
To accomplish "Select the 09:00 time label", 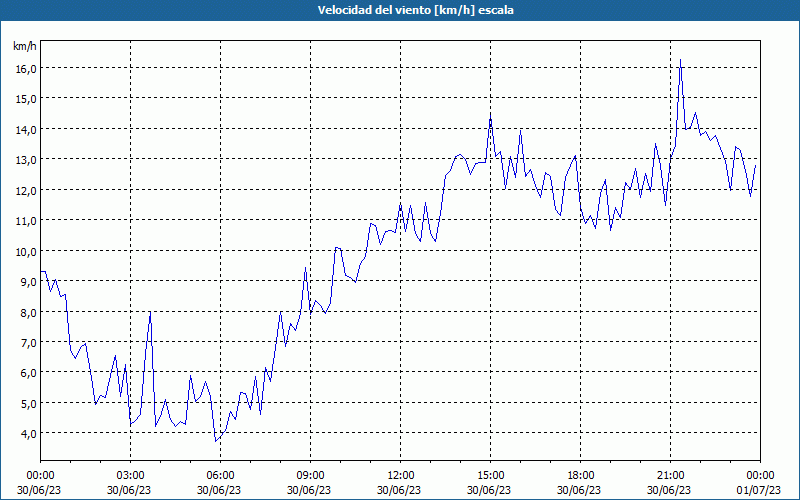I will point(309,476).
